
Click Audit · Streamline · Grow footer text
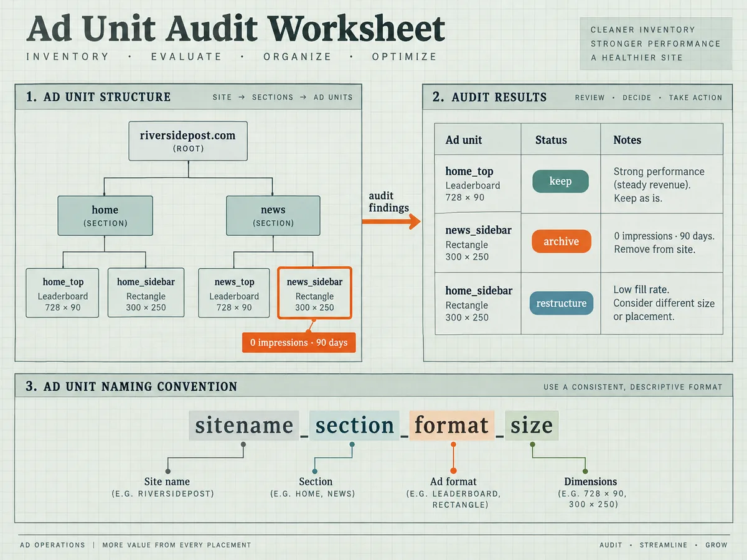point(663,545)
